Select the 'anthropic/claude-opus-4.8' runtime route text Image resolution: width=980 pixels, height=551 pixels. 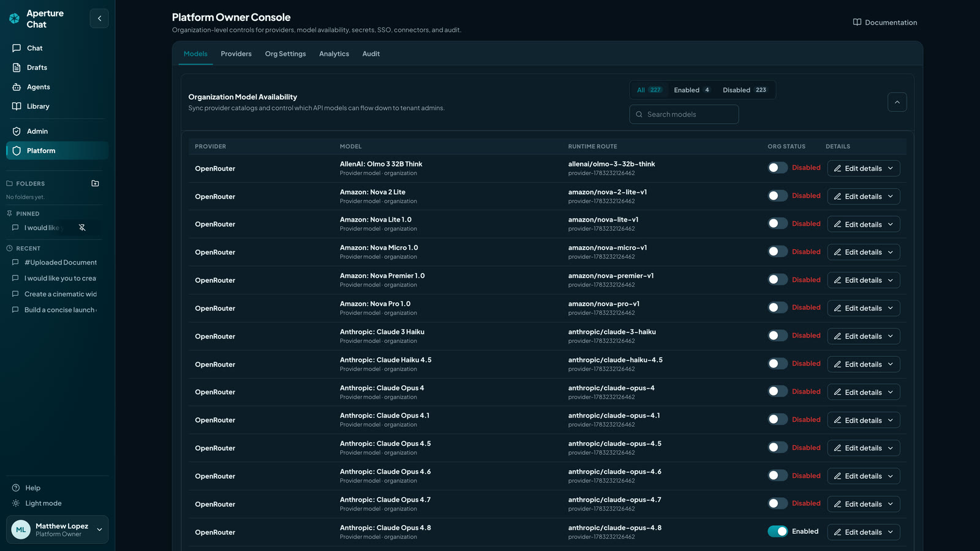click(614, 528)
